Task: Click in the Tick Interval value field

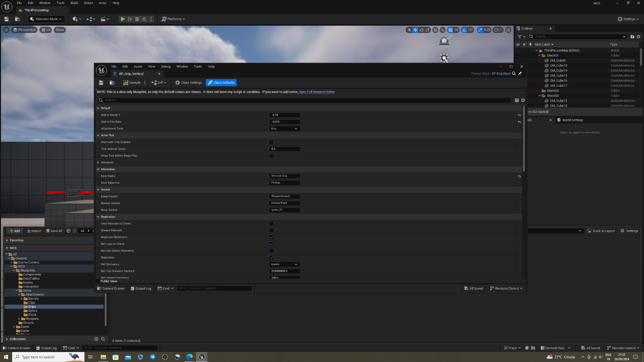Action: [x=284, y=149]
